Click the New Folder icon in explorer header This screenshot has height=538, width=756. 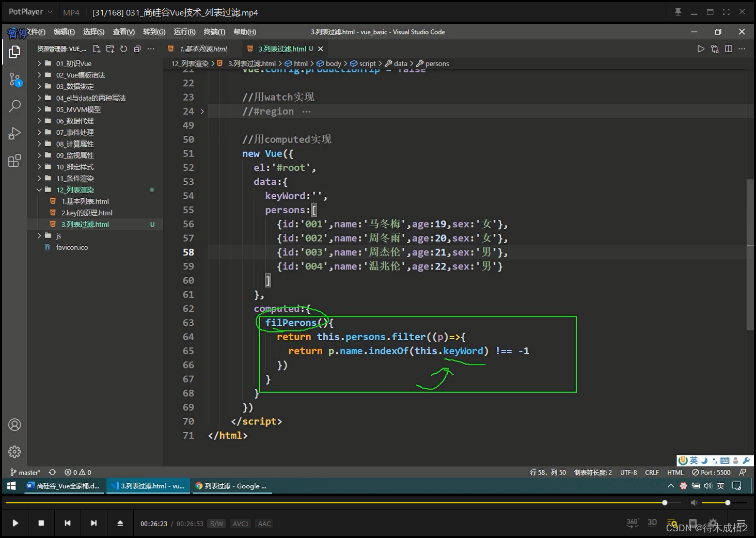110,49
